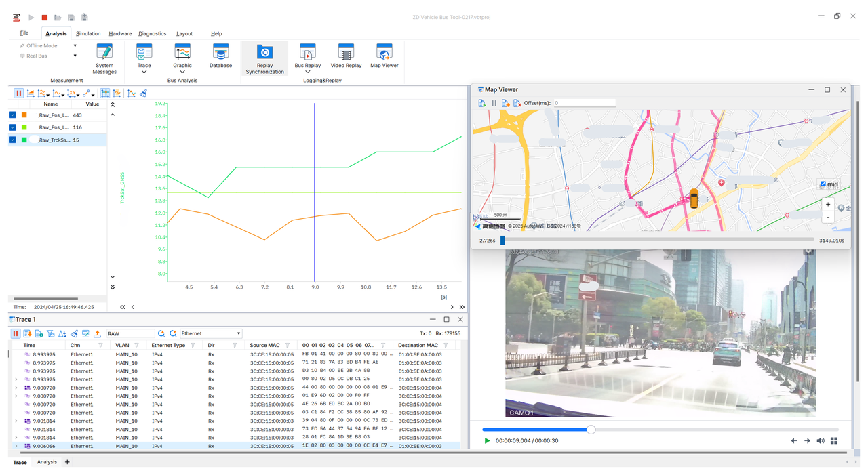Expand the Bus Replay dropdown arrow
The width and height of the screenshot is (868, 475).
[x=307, y=72]
